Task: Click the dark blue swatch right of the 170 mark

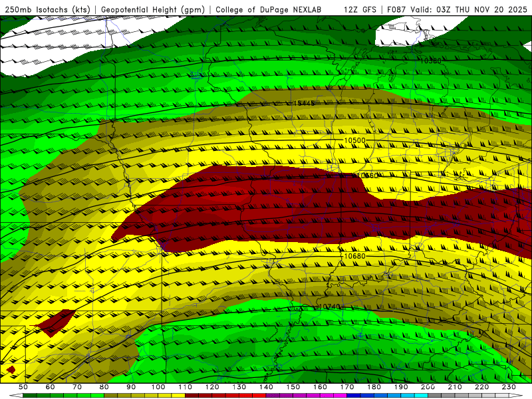Action: pos(354,396)
